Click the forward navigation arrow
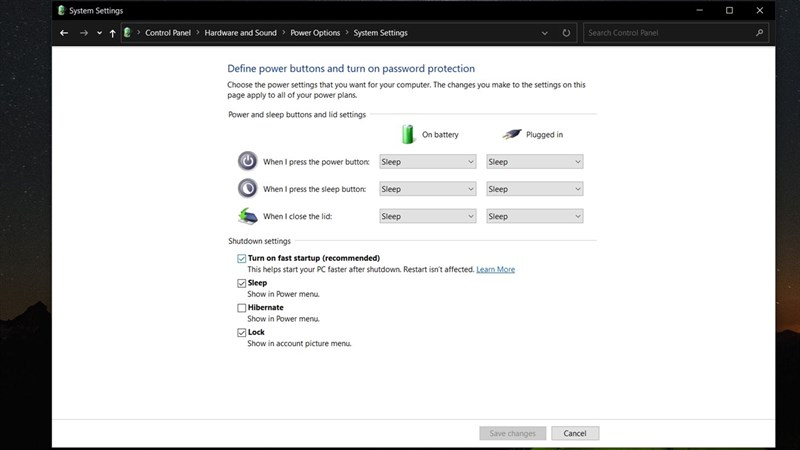Image resolution: width=800 pixels, height=450 pixels. (x=84, y=33)
